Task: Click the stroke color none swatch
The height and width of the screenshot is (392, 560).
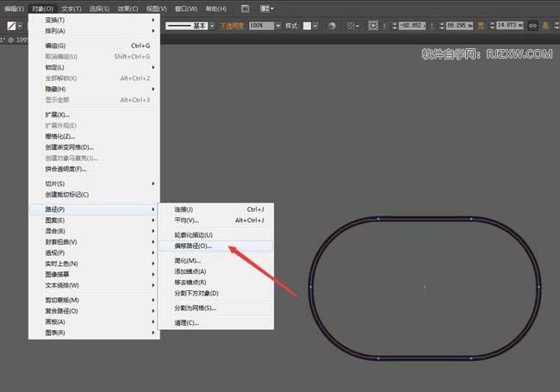Action: click(x=11, y=26)
